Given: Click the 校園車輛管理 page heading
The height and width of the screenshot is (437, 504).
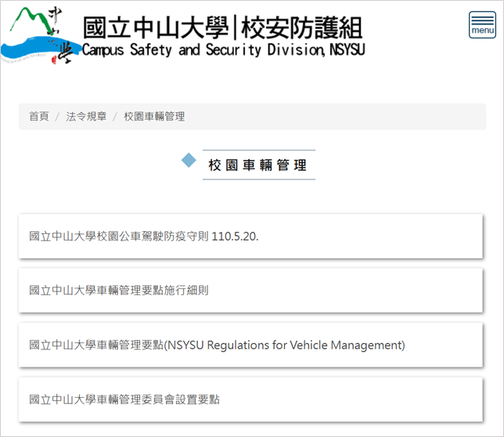Looking at the screenshot, I should point(257,165).
